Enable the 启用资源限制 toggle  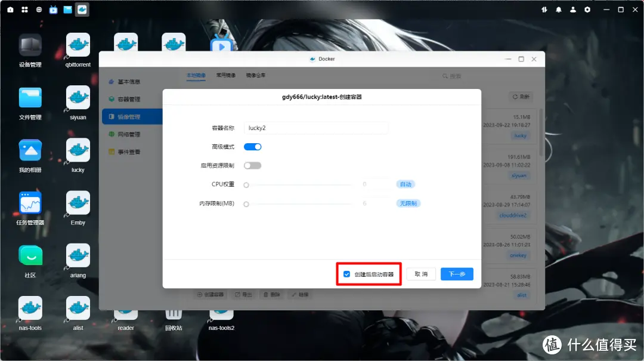252,165
